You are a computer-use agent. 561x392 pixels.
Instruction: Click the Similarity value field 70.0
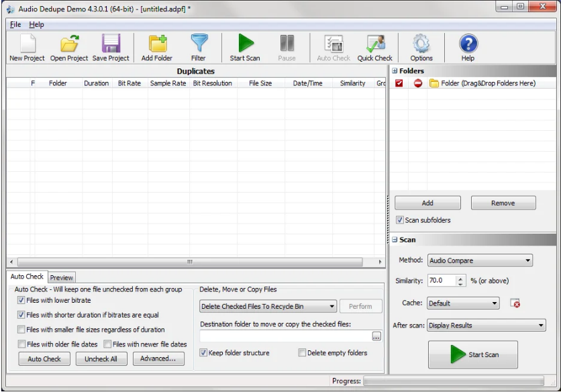point(442,281)
